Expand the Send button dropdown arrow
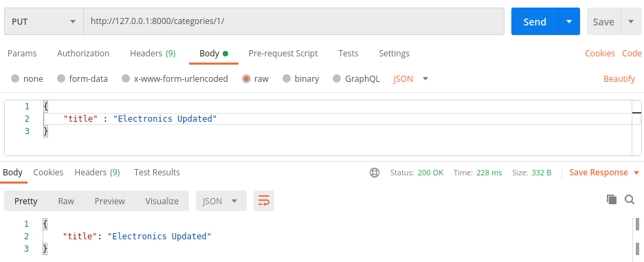The width and height of the screenshot is (644, 262). tap(569, 21)
